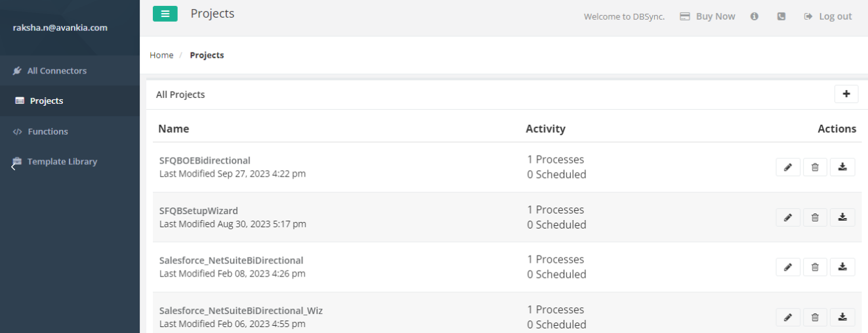
Task: Edit the SFQBSetupWizard project
Action: [788, 217]
